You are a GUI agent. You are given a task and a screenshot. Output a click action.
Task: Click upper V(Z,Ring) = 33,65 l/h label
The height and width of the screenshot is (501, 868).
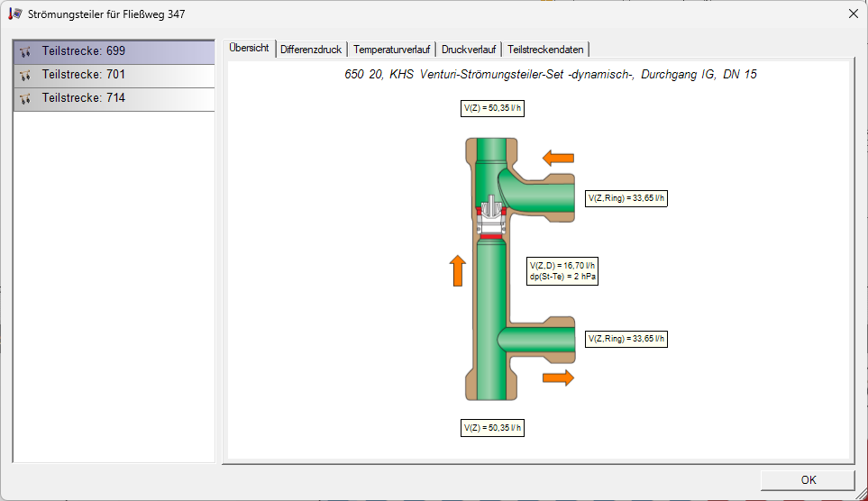[626, 198]
